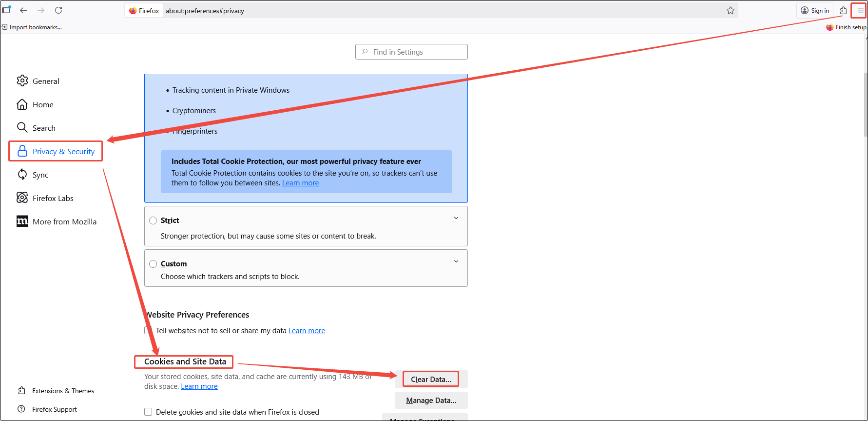Viewport: 868px width, 421px height.
Task: Click the Cryptominers list item text
Action: coord(194,111)
